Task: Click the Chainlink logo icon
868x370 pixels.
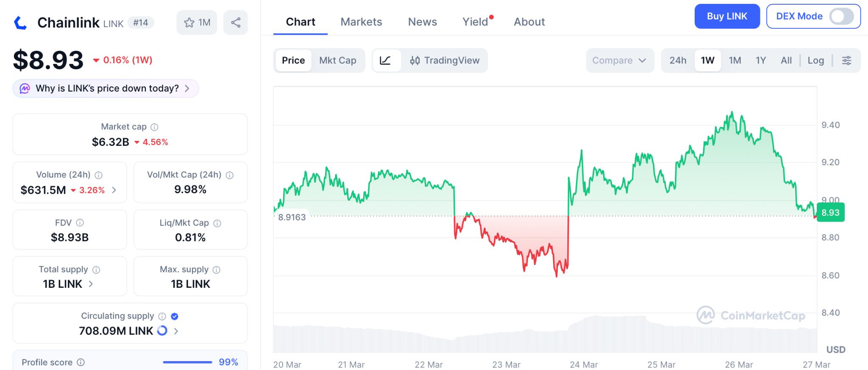Action: pyautogui.click(x=20, y=23)
